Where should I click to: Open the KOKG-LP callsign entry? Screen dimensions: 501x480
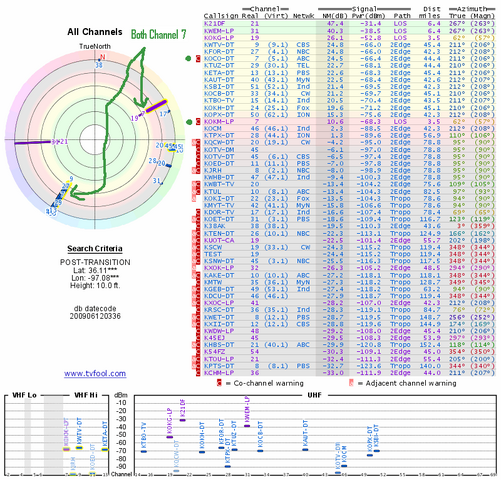(219, 38)
